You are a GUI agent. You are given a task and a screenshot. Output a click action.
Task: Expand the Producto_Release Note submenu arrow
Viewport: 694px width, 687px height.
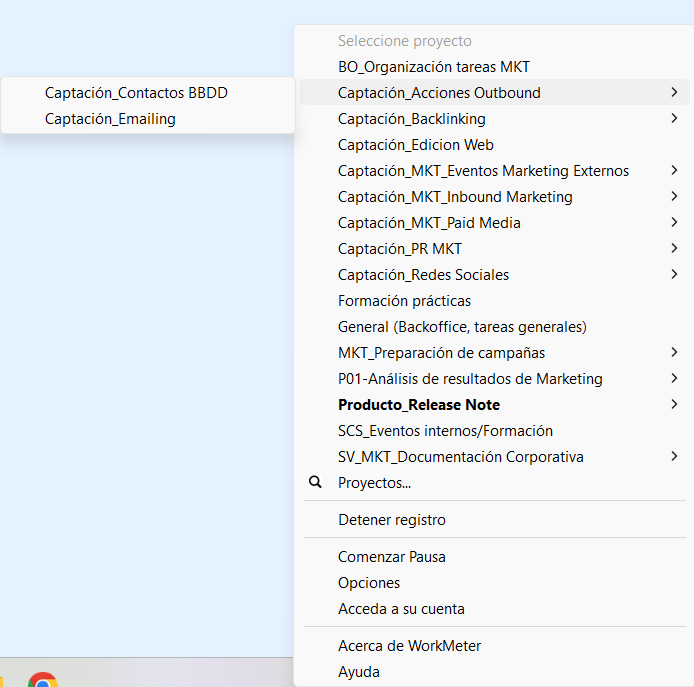pos(674,405)
